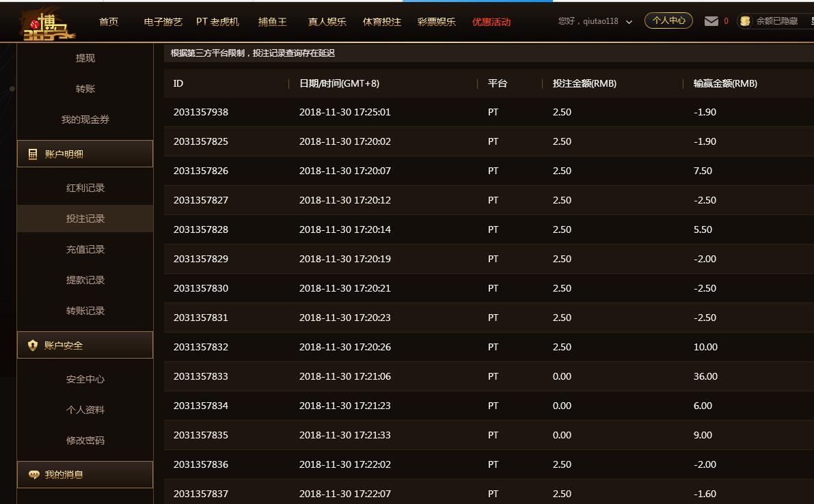Open the PT 老虎机 navigation item
The width and height of the screenshot is (814, 504).
[x=217, y=22]
